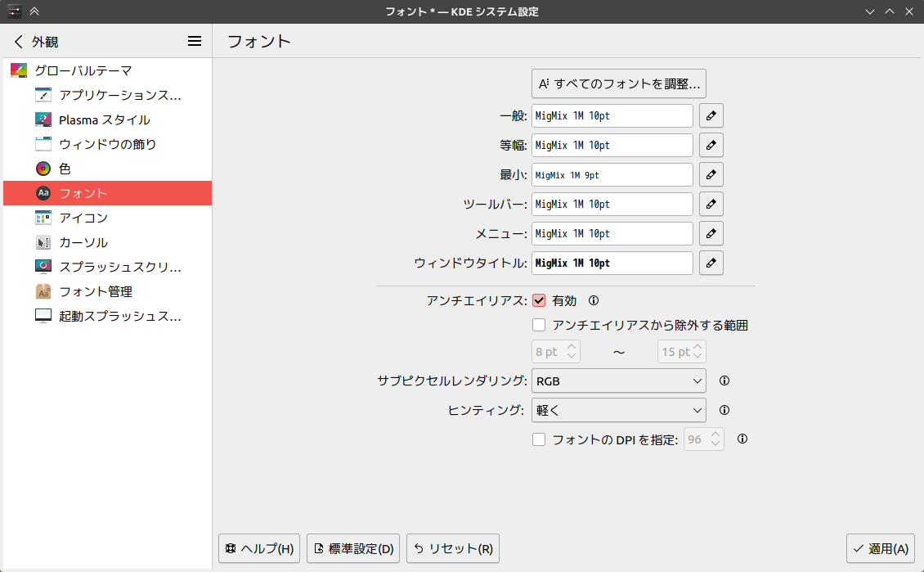Click the 標準設定(D) button
The height and width of the screenshot is (572, 924).
tap(353, 548)
